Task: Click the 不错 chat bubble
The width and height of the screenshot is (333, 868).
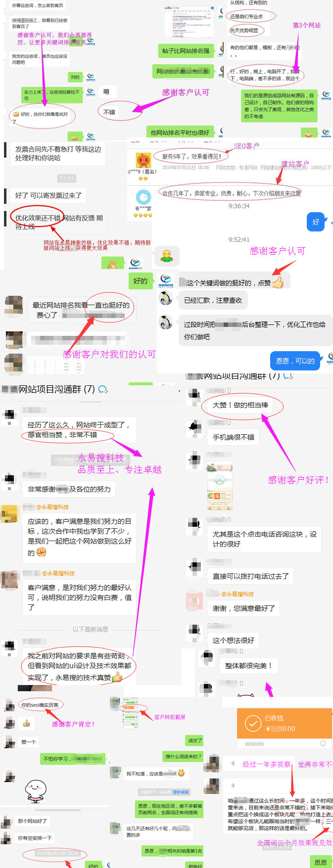Action: 109,112
